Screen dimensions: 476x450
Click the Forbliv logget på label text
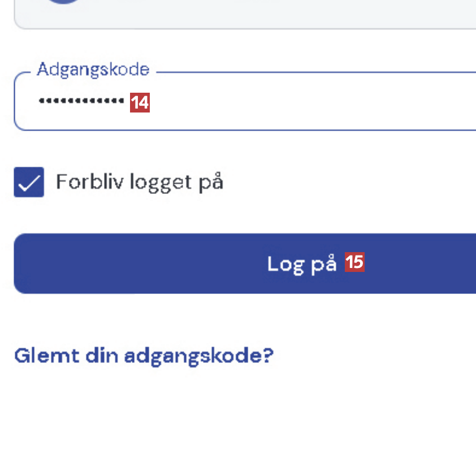(x=140, y=182)
